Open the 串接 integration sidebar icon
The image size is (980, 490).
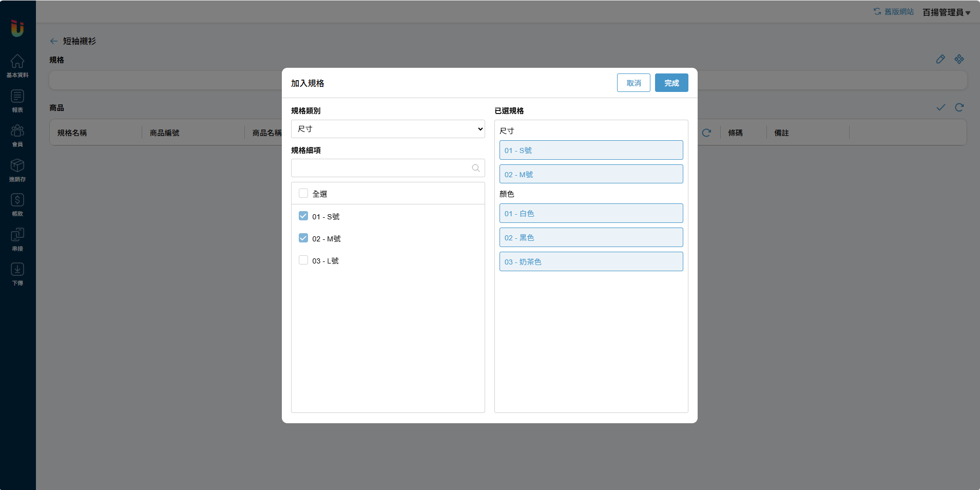click(x=17, y=239)
